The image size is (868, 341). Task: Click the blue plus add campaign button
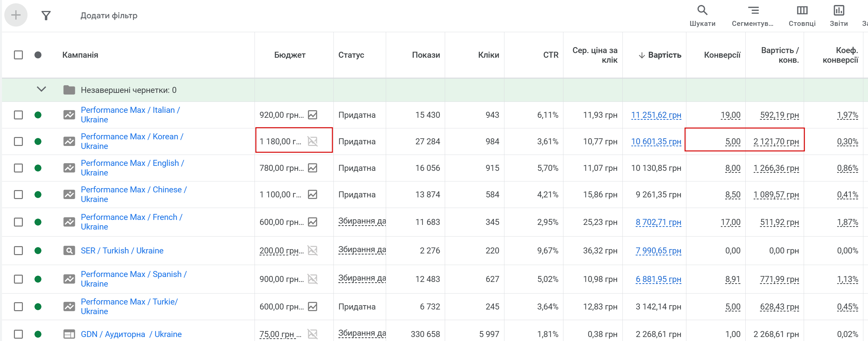[16, 15]
